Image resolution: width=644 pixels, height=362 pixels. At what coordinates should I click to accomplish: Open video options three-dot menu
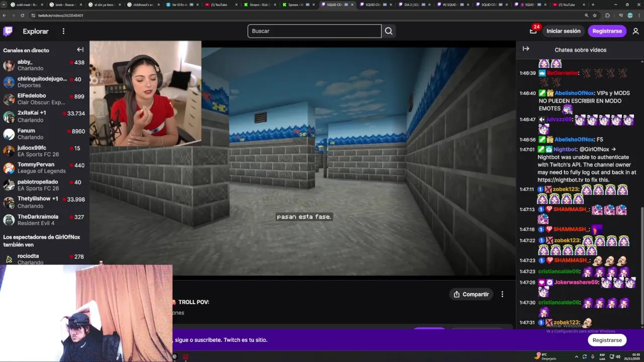(502, 294)
